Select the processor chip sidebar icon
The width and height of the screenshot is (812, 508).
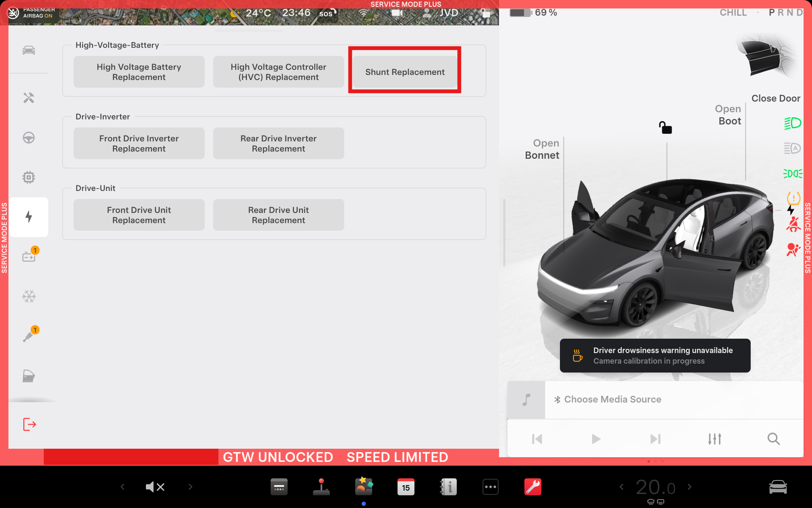pyautogui.click(x=29, y=177)
